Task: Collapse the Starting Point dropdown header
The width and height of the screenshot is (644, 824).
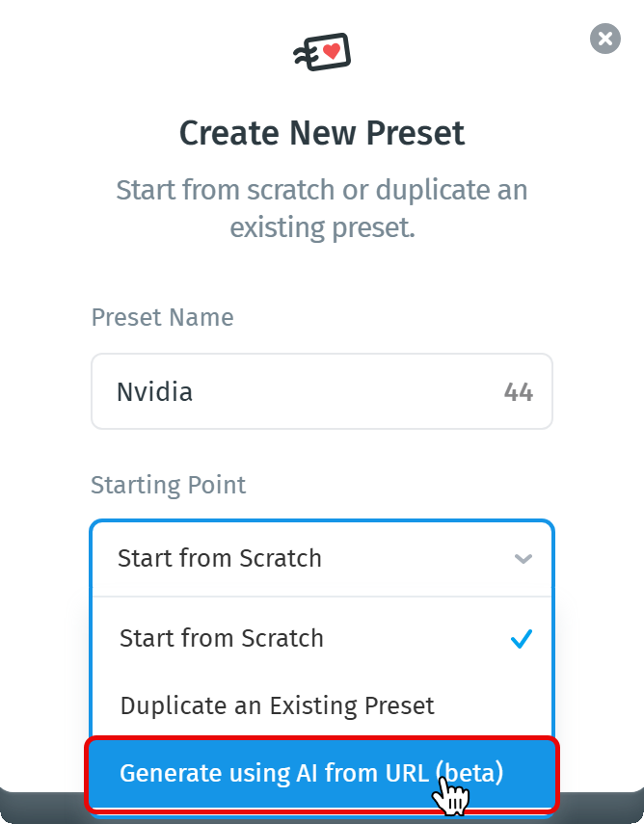Action: click(x=322, y=559)
